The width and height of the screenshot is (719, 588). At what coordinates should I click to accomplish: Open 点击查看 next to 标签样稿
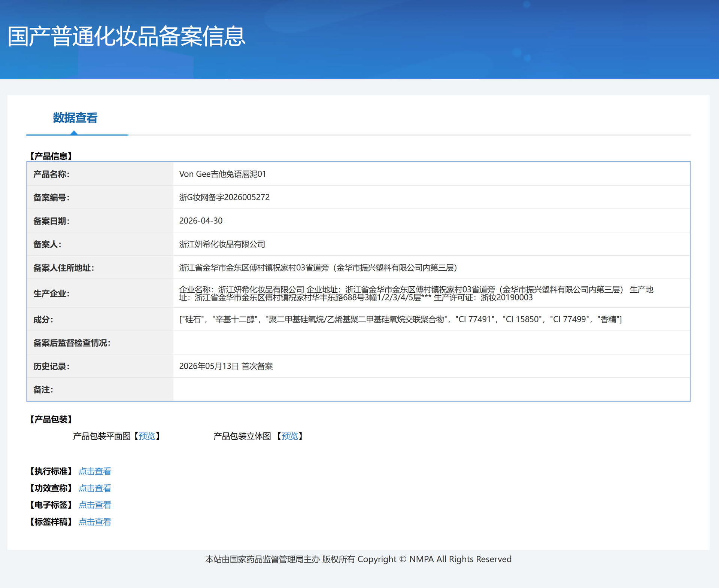95,522
